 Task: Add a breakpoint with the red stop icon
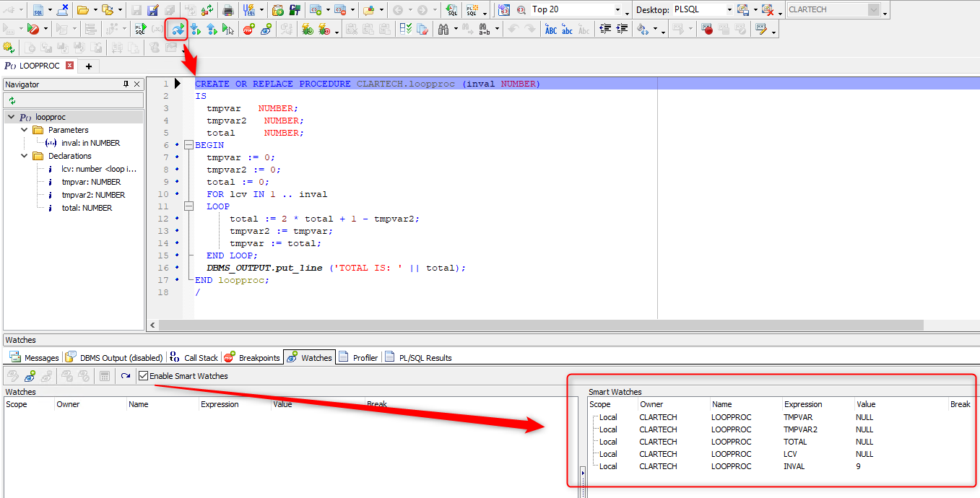pyautogui.click(x=249, y=29)
